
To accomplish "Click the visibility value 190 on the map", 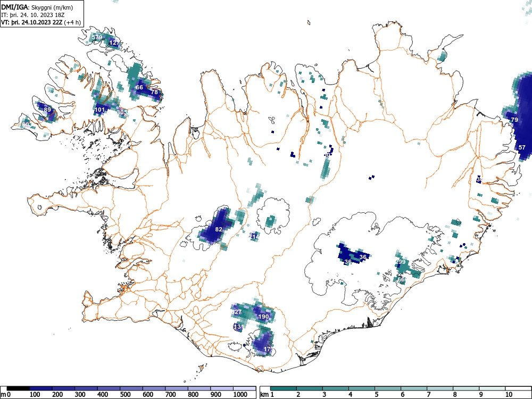I will (263, 317).
